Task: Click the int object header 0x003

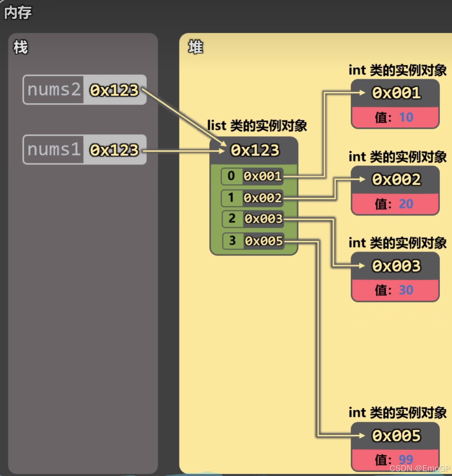Action: tap(396, 266)
